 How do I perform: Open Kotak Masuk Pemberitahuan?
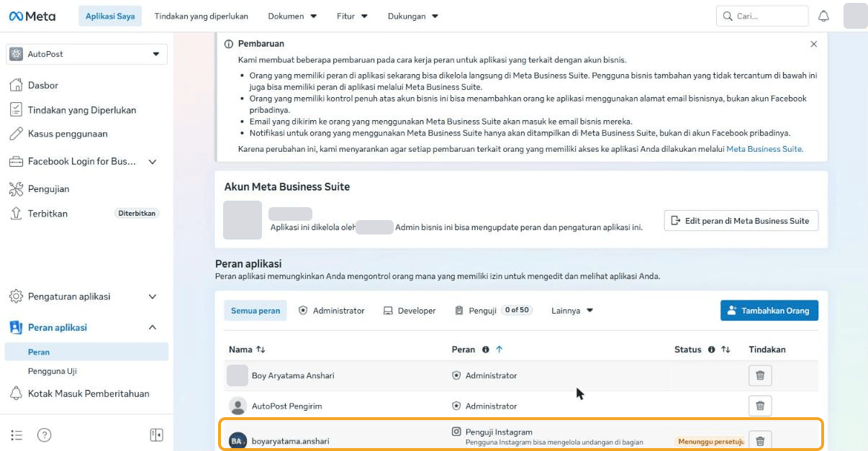[89, 393]
